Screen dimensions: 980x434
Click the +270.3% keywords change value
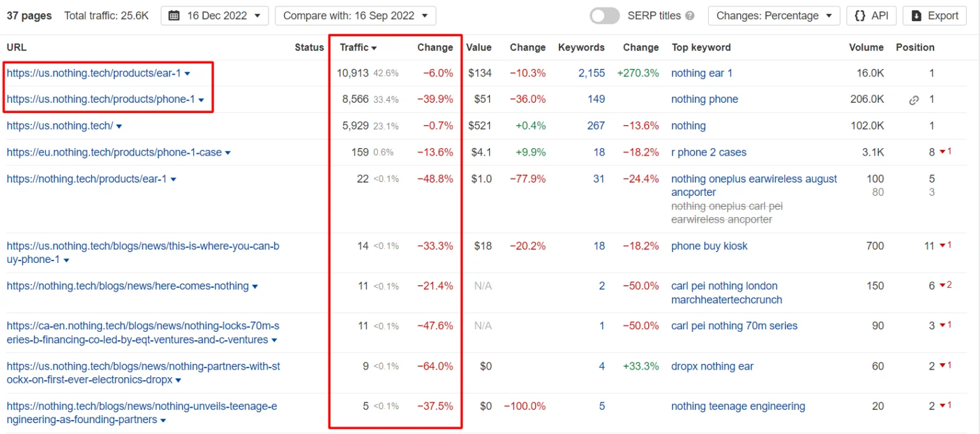pos(638,73)
